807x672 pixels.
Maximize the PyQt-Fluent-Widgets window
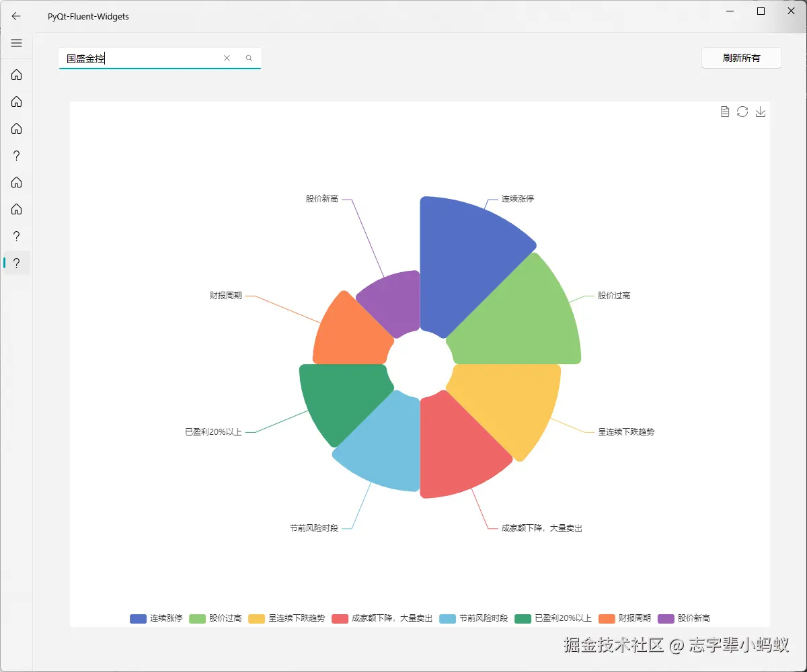point(761,11)
